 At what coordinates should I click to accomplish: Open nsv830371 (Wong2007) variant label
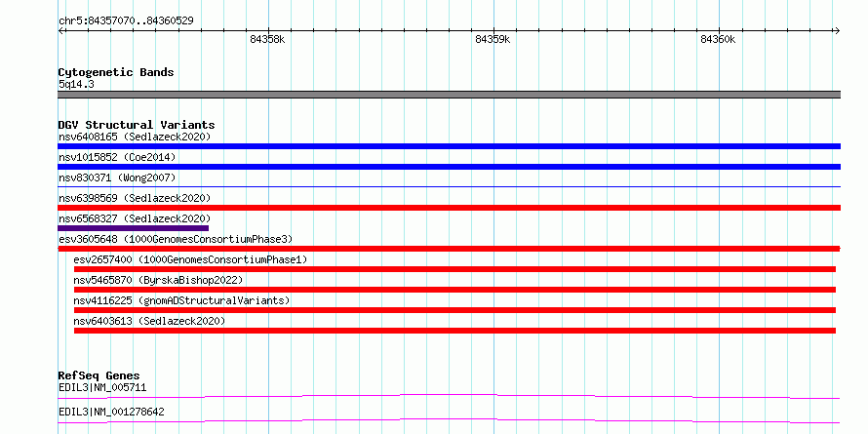click(117, 178)
